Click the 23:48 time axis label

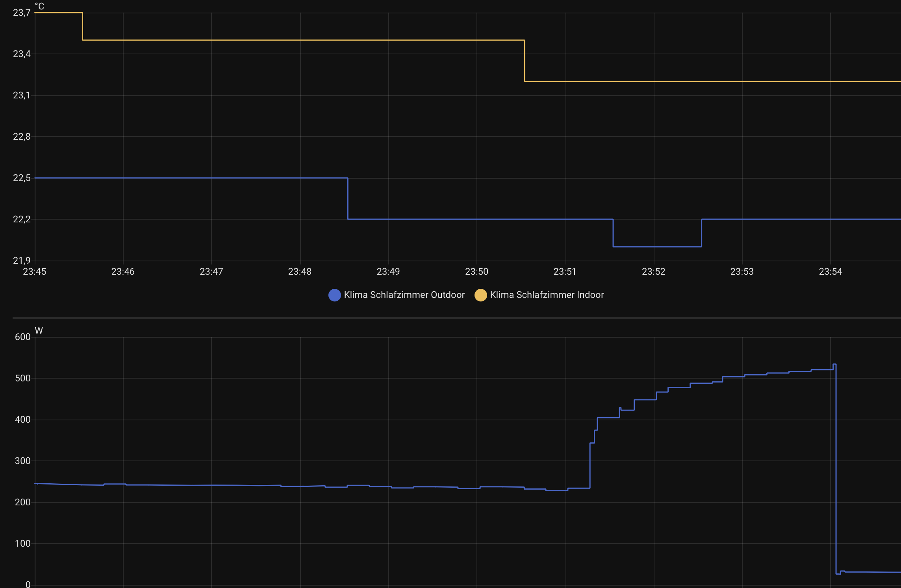300,272
